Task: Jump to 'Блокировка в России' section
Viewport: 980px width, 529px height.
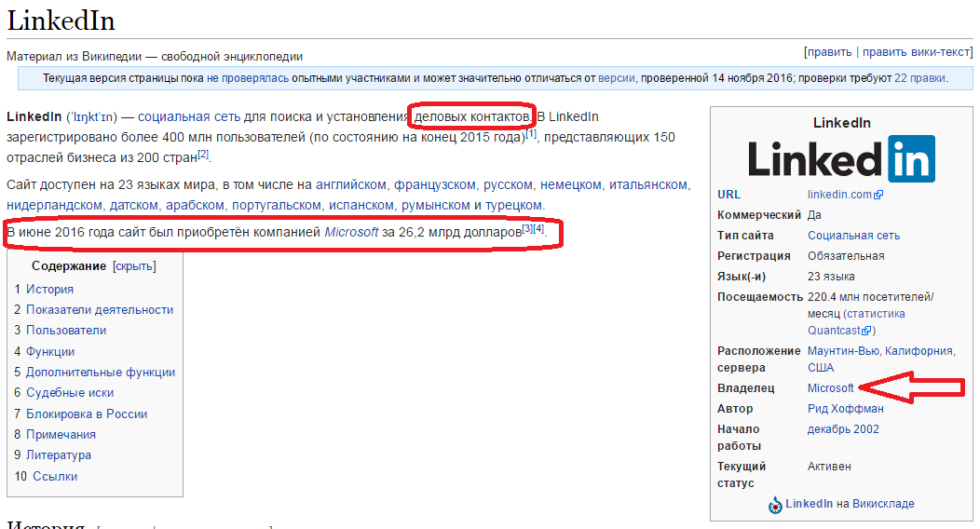Action: pos(87,414)
